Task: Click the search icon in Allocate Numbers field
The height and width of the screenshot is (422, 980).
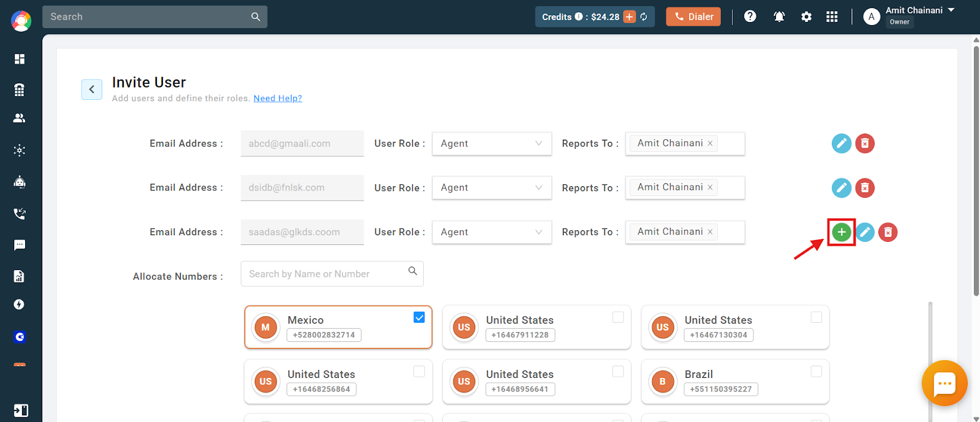Action: click(x=413, y=271)
